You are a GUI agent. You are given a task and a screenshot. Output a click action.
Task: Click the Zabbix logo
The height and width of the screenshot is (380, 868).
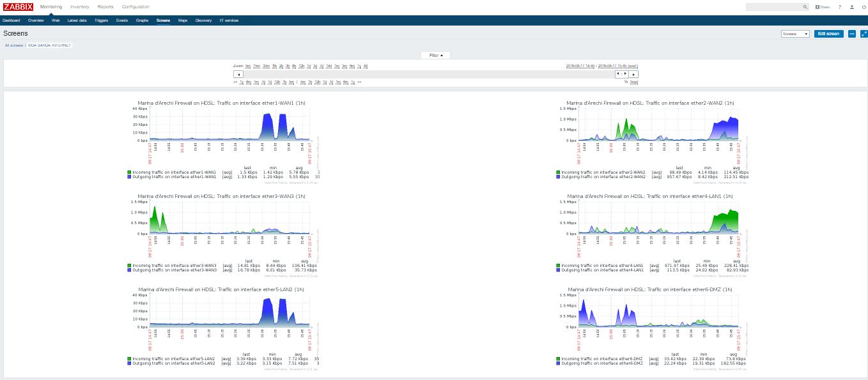(18, 6)
